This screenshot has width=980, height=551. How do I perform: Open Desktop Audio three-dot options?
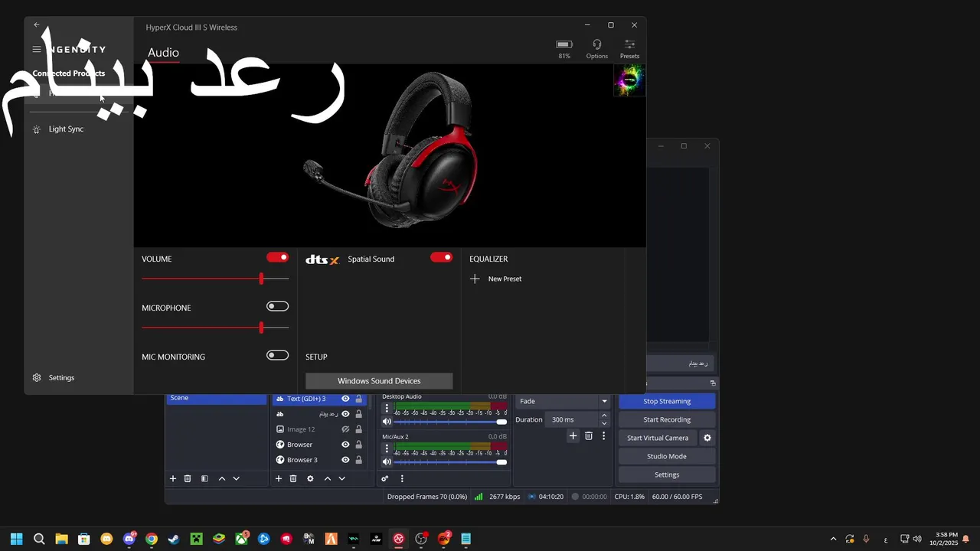tap(387, 409)
